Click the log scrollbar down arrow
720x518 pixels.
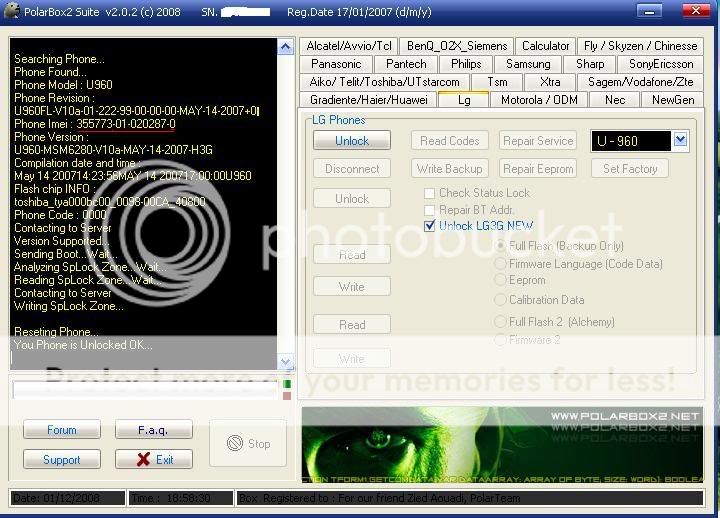pos(285,361)
